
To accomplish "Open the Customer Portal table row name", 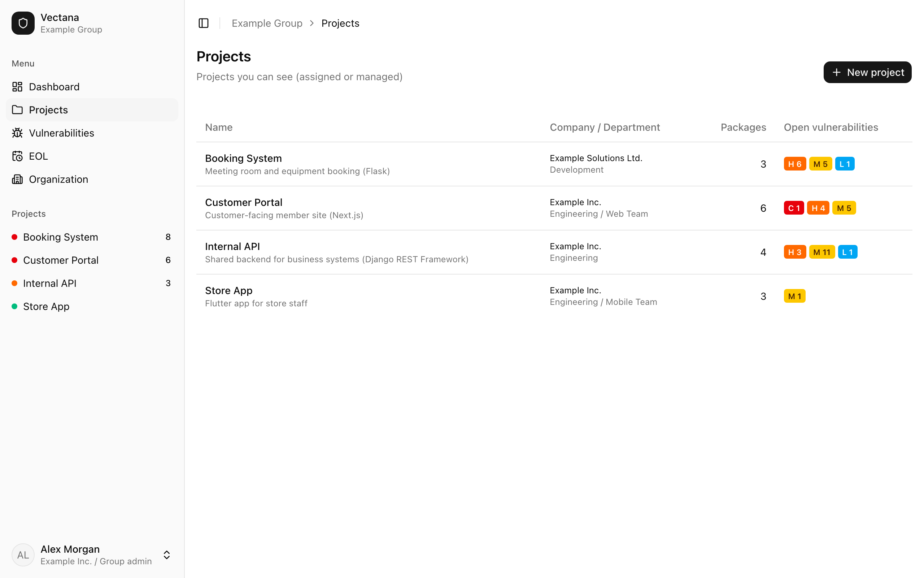I will [x=244, y=202].
